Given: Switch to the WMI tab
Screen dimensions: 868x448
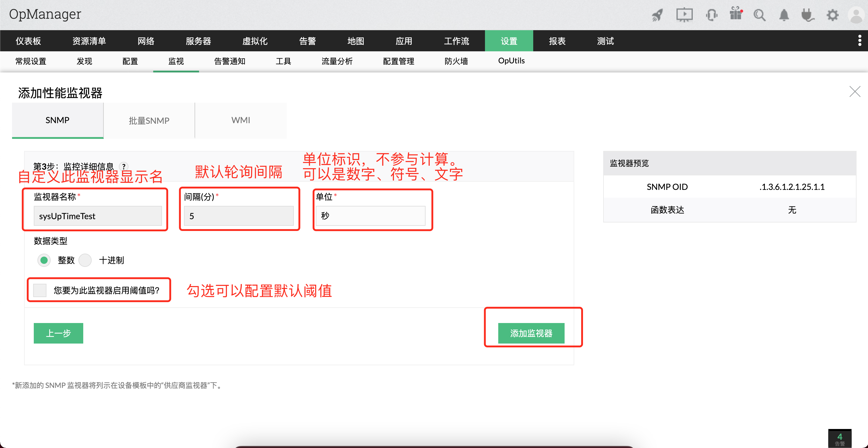Looking at the screenshot, I should click(241, 120).
